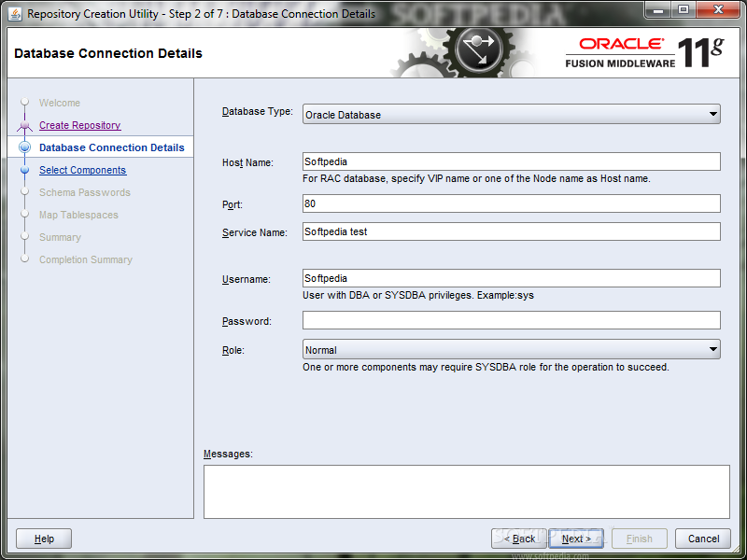Screen dimensions: 747x560
Task: Click the Messages label
Action: click(228, 454)
